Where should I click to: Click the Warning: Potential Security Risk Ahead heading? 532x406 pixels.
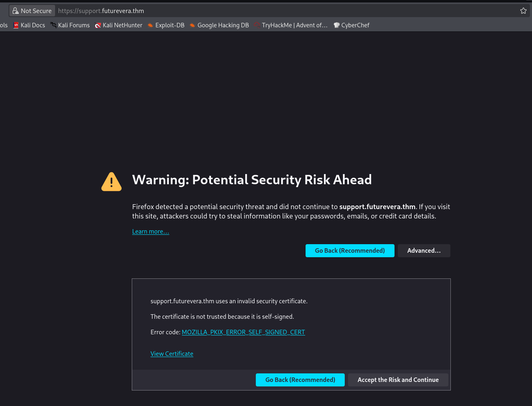coord(252,180)
